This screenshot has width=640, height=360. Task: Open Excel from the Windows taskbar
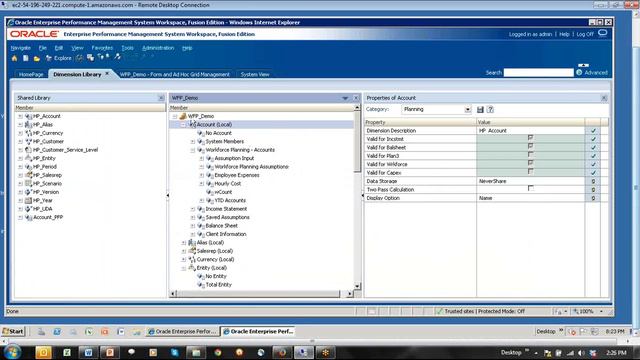coord(67,352)
